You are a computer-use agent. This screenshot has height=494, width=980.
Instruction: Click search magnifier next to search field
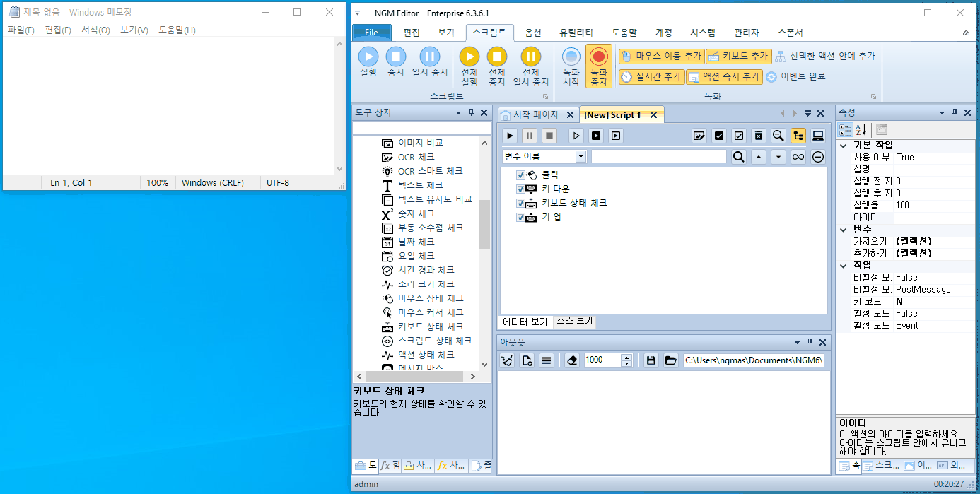click(739, 157)
